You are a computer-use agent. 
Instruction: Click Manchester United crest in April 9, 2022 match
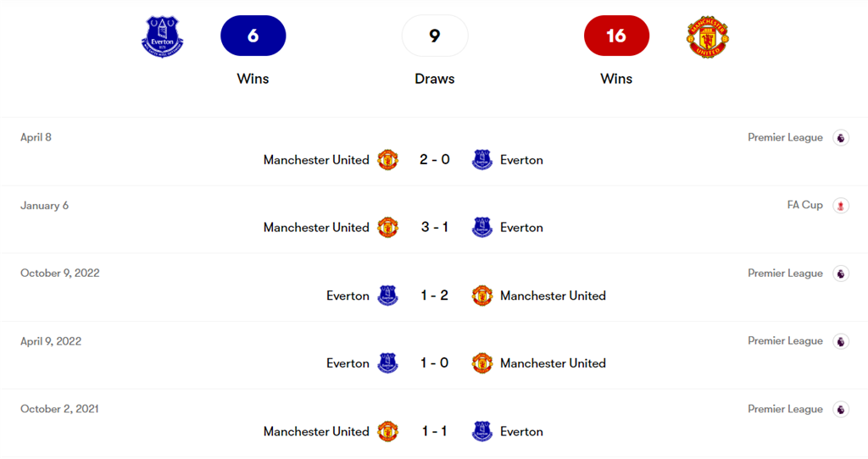click(x=482, y=363)
